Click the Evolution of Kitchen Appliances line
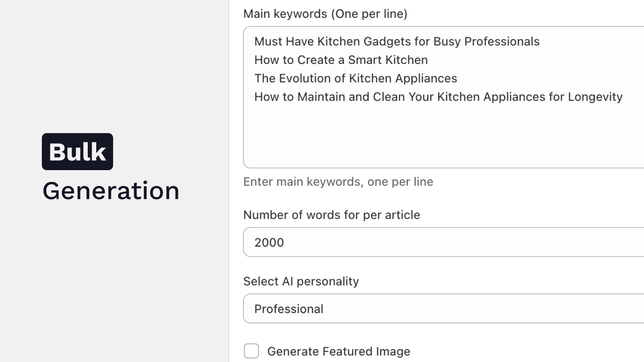This screenshot has height=362, width=644. point(356,78)
